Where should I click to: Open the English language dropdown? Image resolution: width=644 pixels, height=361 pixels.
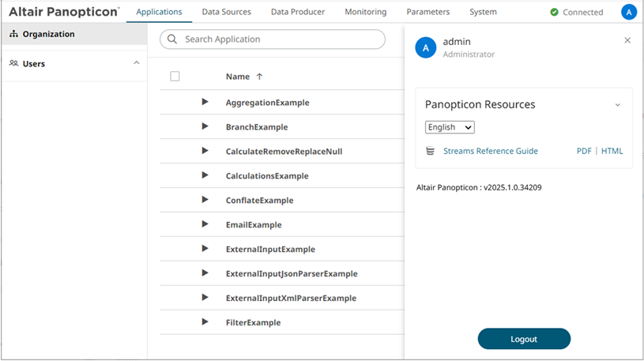point(450,127)
